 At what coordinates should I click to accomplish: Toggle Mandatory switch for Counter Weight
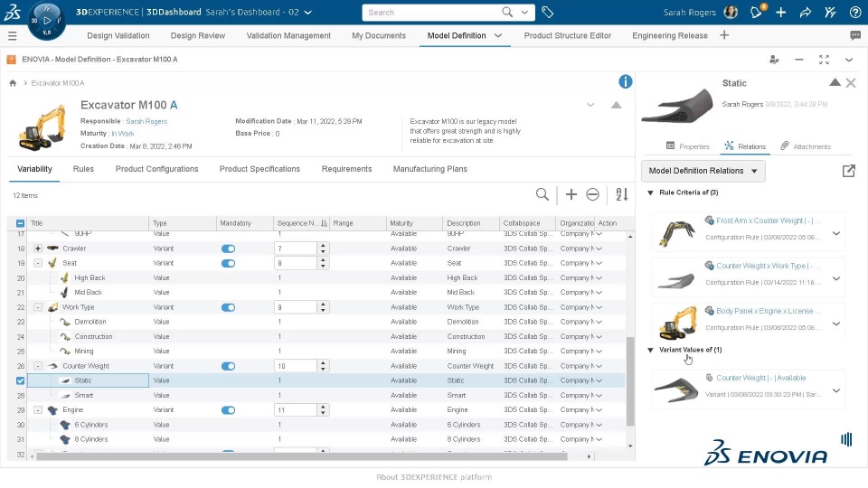point(228,366)
